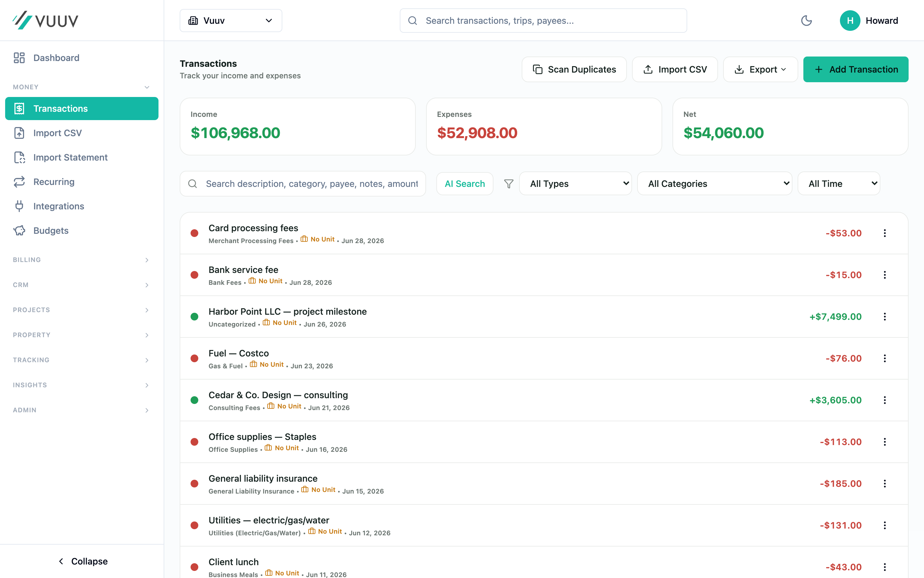
Task: Click No Unit on Bank service fee
Action: pos(266,281)
